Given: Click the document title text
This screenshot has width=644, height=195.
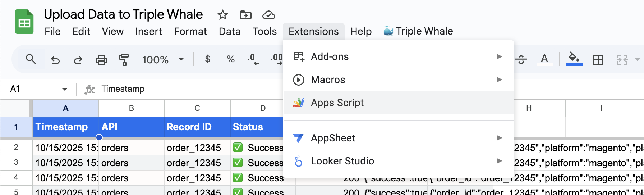Looking at the screenshot, I should 123,14.
